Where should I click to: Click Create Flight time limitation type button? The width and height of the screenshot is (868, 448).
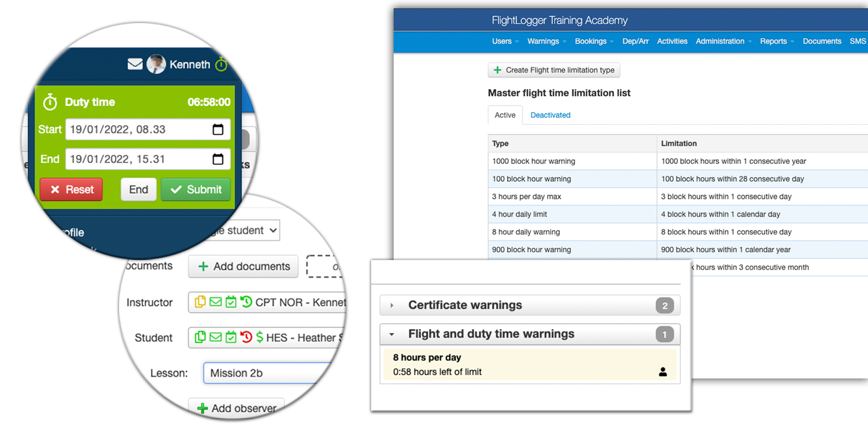(554, 70)
